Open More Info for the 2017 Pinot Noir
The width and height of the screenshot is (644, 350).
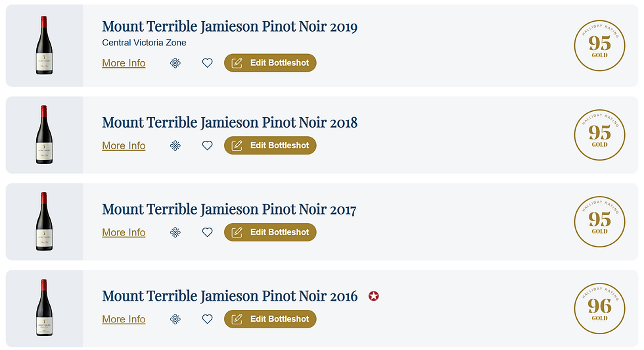click(x=124, y=232)
